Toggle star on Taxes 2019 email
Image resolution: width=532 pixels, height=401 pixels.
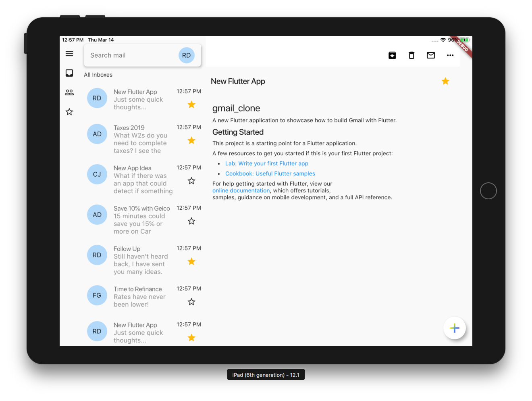coord(191,140)
